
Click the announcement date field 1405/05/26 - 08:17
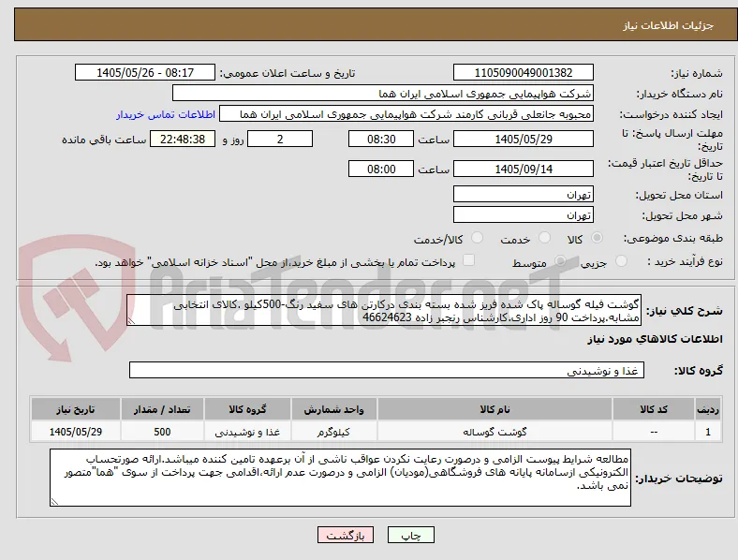point(145,72)
